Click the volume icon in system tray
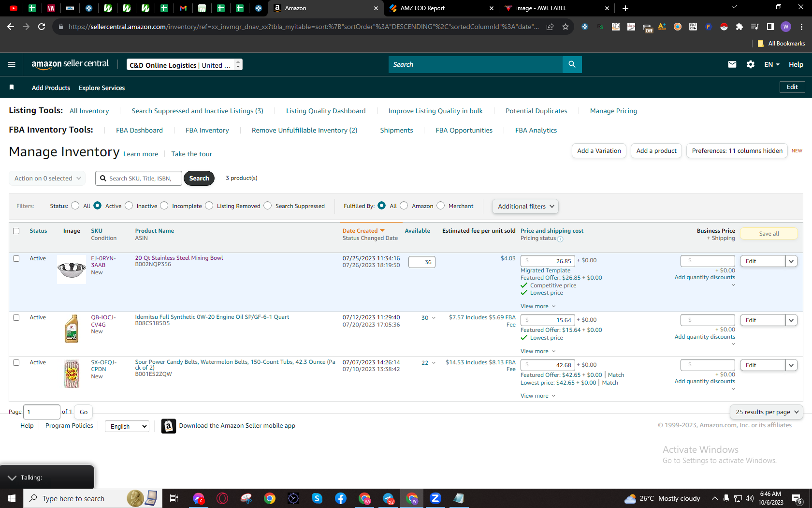 pyautogui.click(x=750, y=498)
